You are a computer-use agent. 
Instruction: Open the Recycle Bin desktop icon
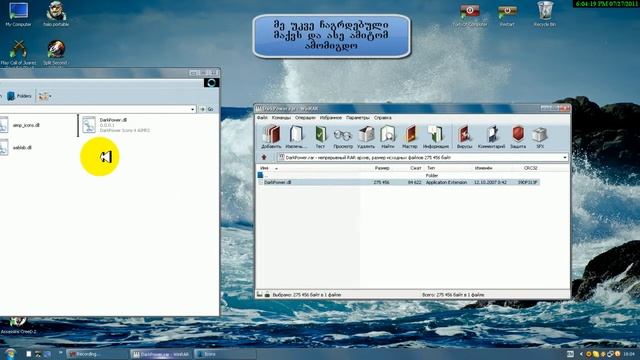click(545, 14)
